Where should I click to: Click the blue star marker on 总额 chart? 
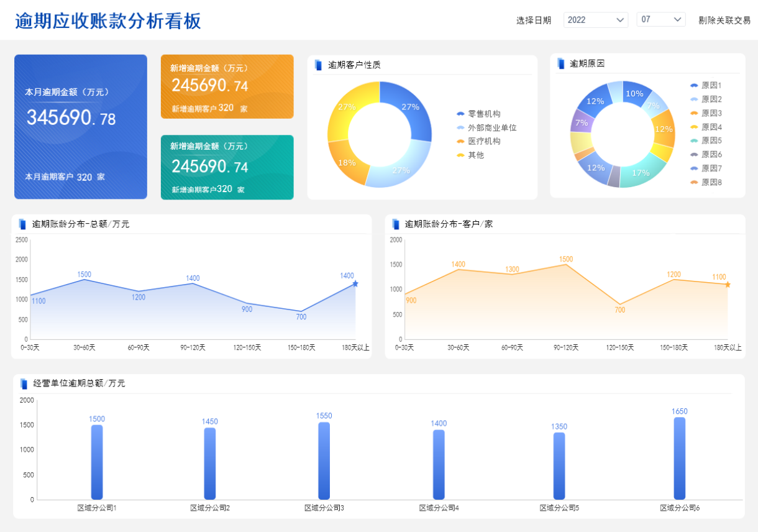pos(355,283)
